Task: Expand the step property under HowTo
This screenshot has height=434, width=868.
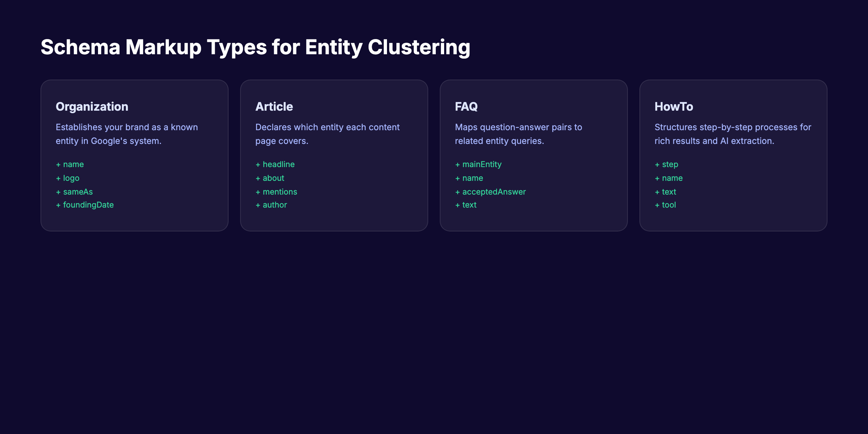Action: pos(667,165)
